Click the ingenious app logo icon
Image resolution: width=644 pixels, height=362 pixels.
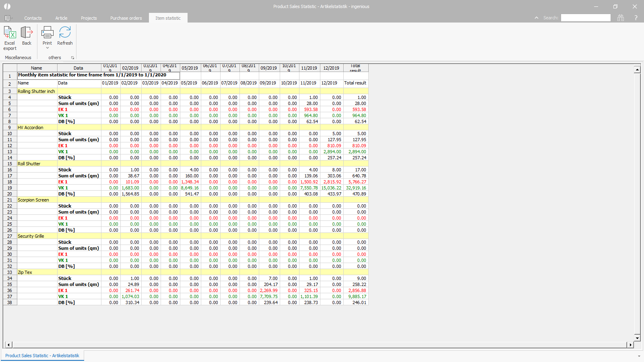point(7,6)
